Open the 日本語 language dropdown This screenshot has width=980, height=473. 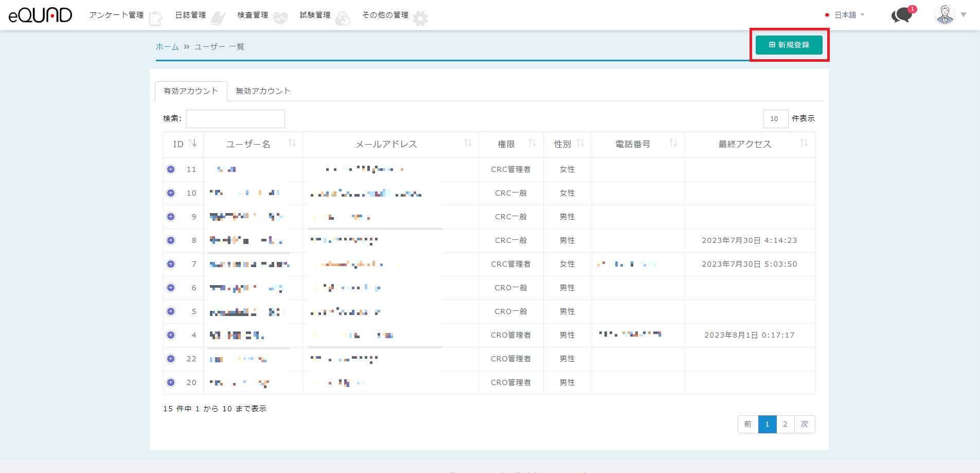tap(848, 15)
